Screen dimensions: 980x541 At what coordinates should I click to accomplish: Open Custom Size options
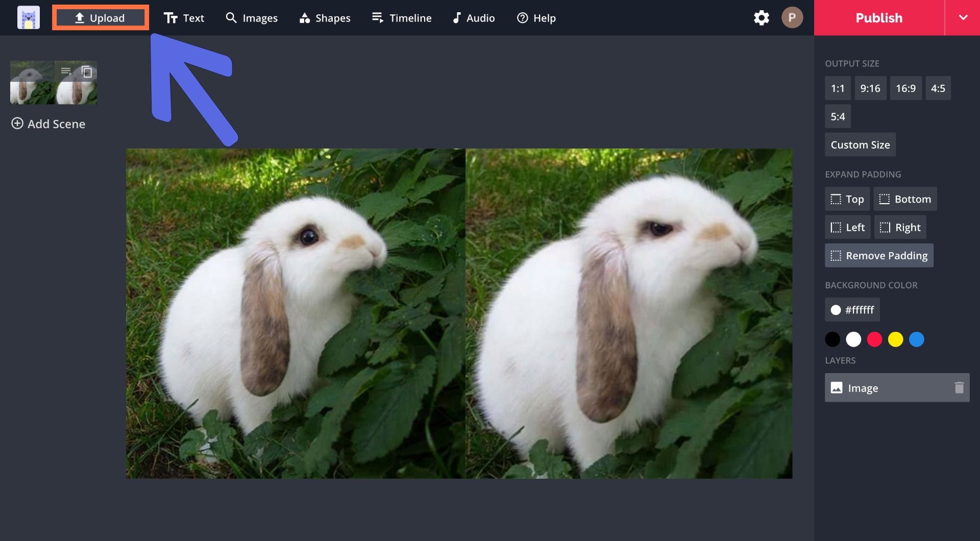coord(860,145)
